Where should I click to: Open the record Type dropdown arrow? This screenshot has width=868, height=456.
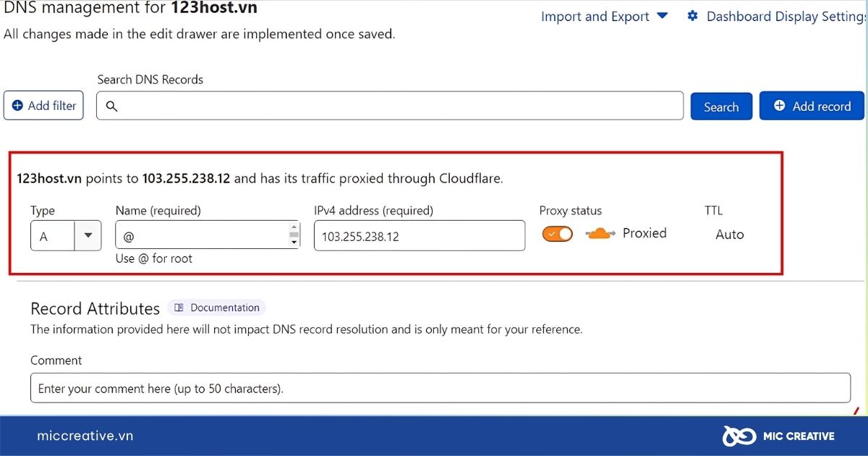(x=88, y=235)
